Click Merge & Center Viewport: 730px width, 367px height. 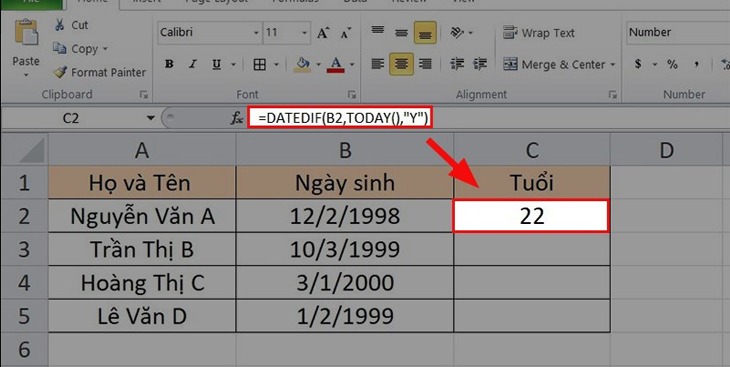pyautogui.click(x=554, y=64)
